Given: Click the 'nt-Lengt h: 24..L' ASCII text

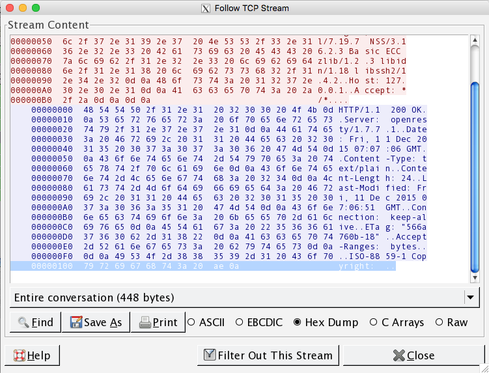Looking at the screenshot, I should point(382,178).
